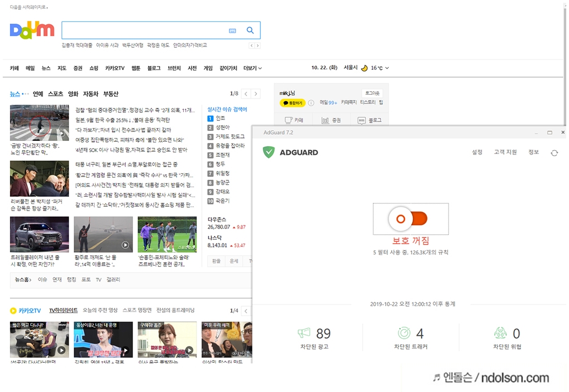Click blocked threats biohazard icon

point(500,333)
